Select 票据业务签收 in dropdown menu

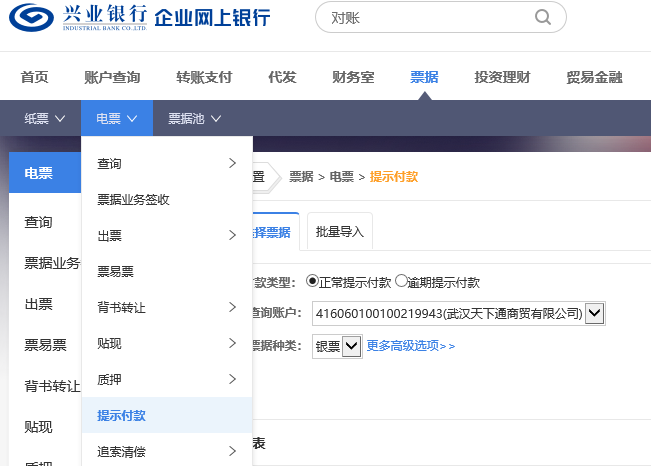133,199
